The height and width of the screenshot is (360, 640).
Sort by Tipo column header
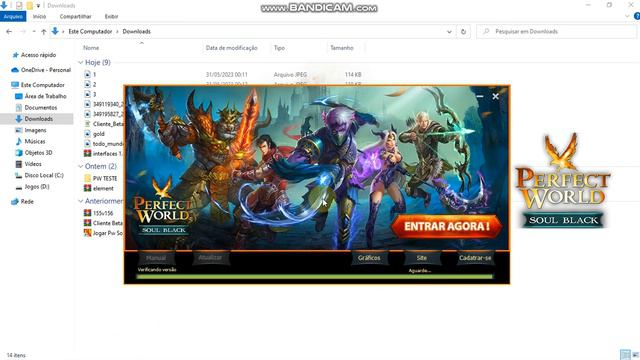click(x=279, y=48)
